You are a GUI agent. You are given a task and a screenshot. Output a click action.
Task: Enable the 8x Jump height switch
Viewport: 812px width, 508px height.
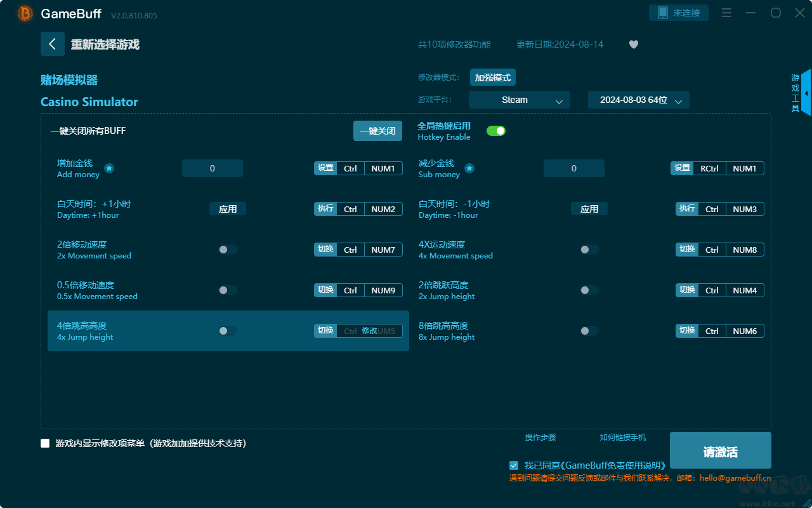click(589, 331)
